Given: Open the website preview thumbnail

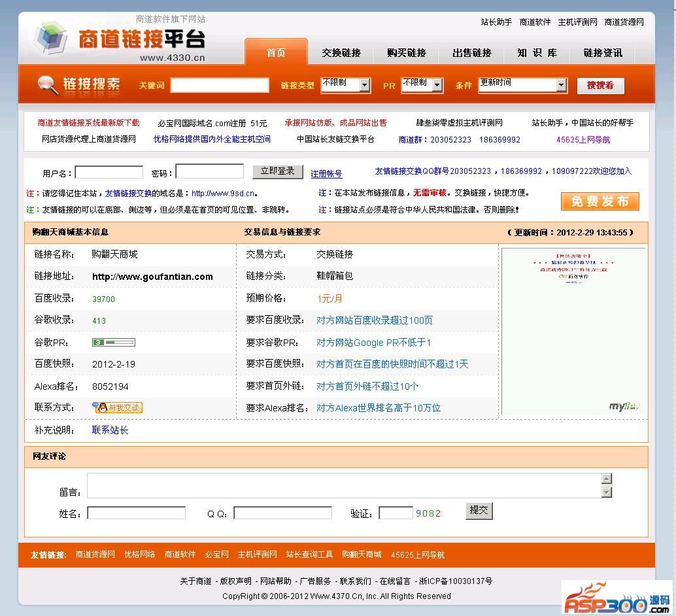Looking at the screenshot, I should 573,332.
